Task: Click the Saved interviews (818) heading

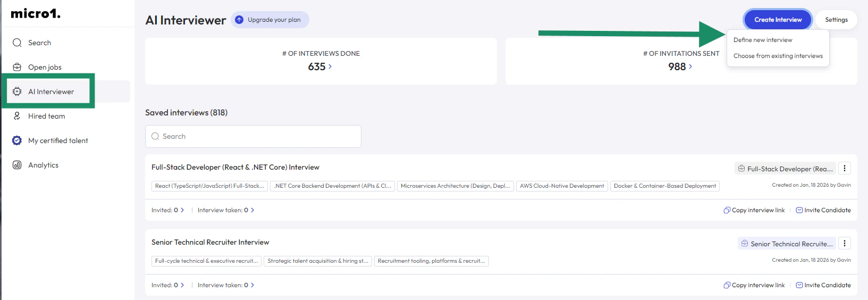Action: click(x=187, y=113)
